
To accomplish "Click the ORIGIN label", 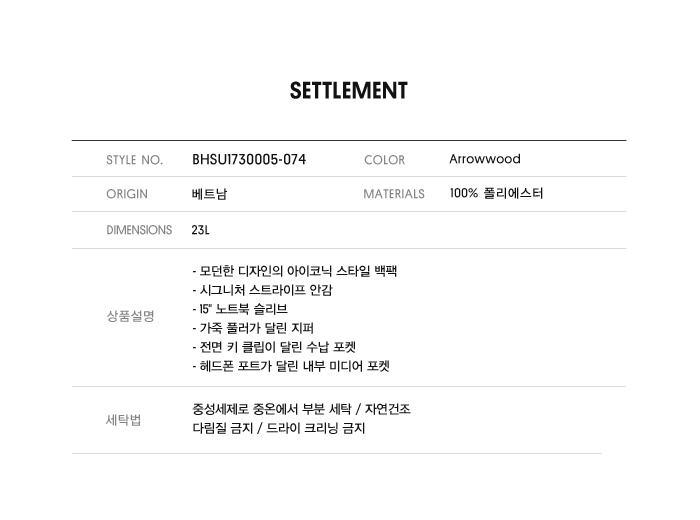I will (127, 194).
